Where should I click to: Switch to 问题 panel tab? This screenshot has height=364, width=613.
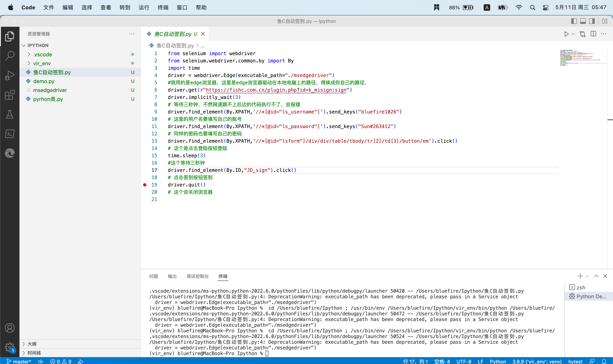154,276
